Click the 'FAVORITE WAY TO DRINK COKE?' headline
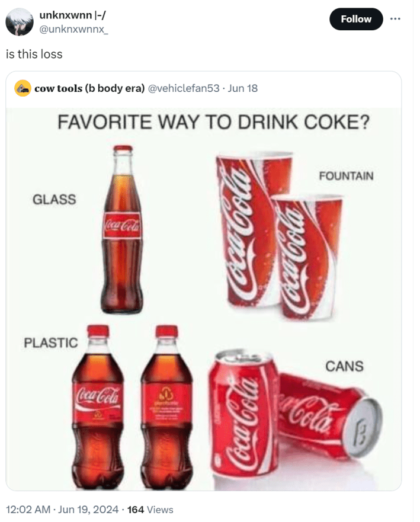This screenshot has height=522, width=420. coord(213,121)
